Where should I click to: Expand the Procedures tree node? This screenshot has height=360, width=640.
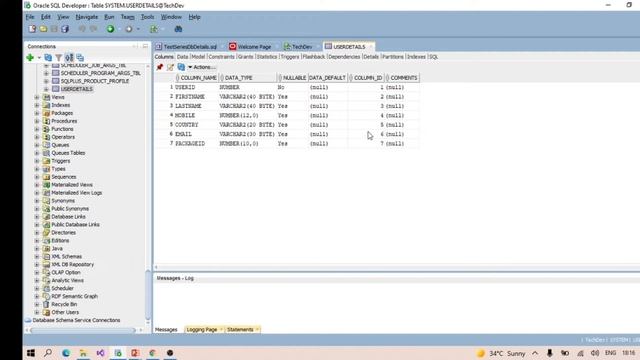pyautogui.click(x=37, y=121)
